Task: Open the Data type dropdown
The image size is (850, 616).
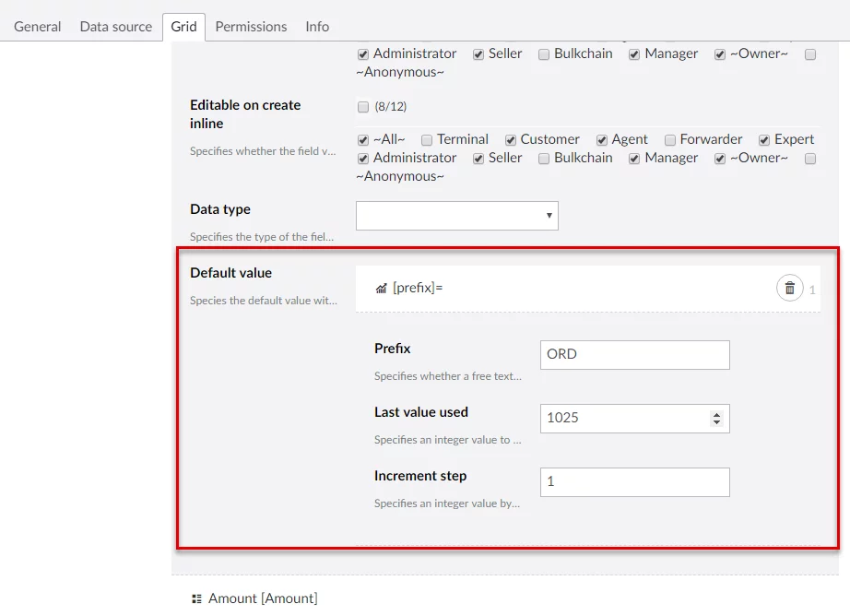Action: (x=456, y=216)
